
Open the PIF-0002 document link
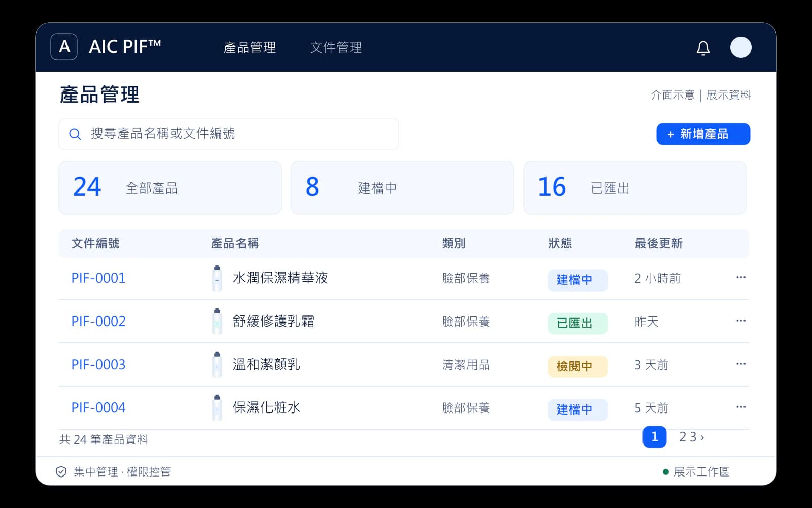point(98,322)
